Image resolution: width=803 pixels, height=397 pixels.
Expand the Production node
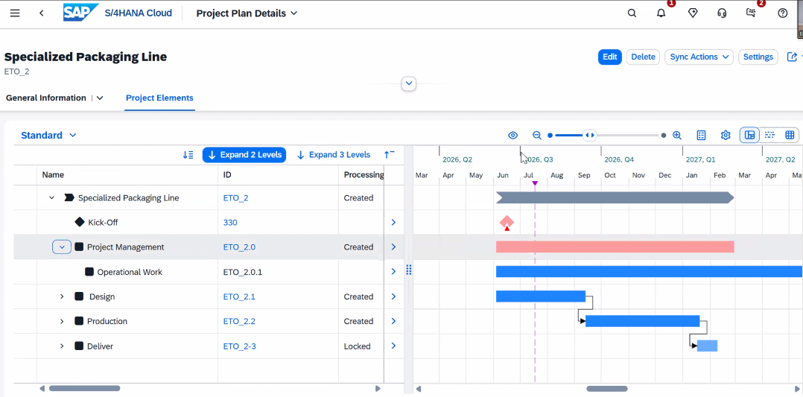61,321
